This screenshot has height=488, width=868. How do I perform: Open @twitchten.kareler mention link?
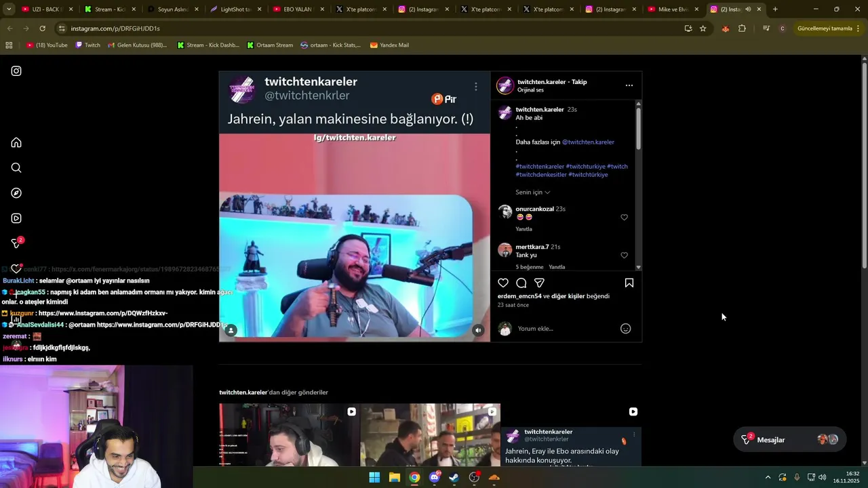[x=588, y=142]
